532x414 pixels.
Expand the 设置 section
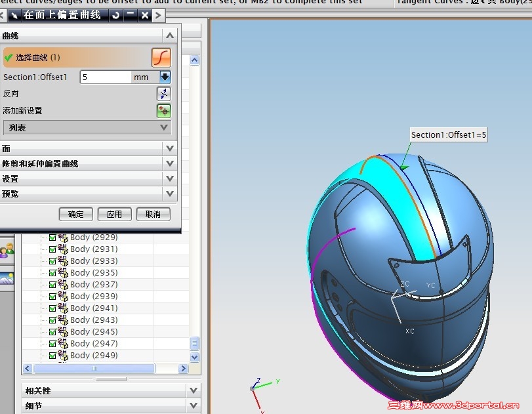point(170,178)
